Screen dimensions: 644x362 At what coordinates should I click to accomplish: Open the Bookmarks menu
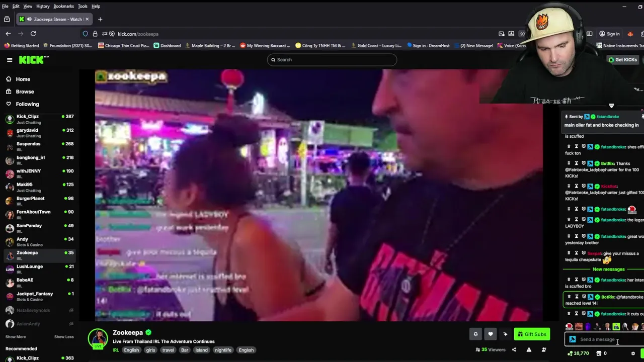tap(63, 6)
